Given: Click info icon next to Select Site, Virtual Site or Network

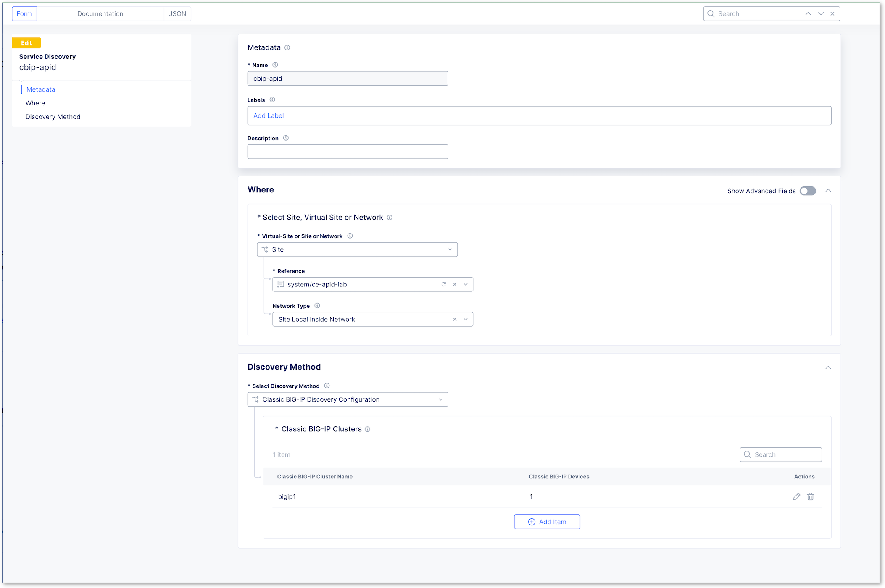Looking at the screenshot, I should coord(390,217).
